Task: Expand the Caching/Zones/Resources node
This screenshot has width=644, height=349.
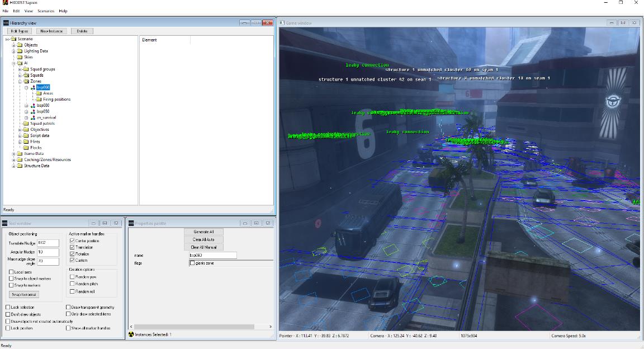Action: coord(13,159)
